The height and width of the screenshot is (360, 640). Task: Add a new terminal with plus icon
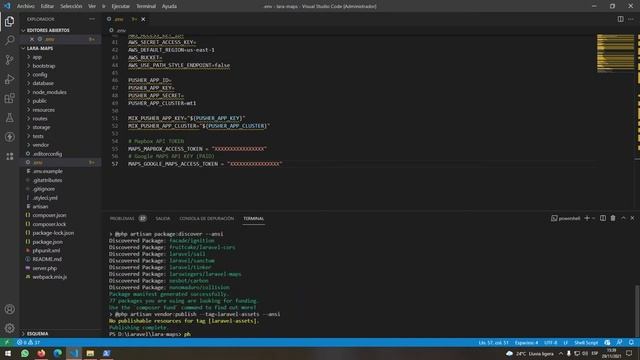587,218
